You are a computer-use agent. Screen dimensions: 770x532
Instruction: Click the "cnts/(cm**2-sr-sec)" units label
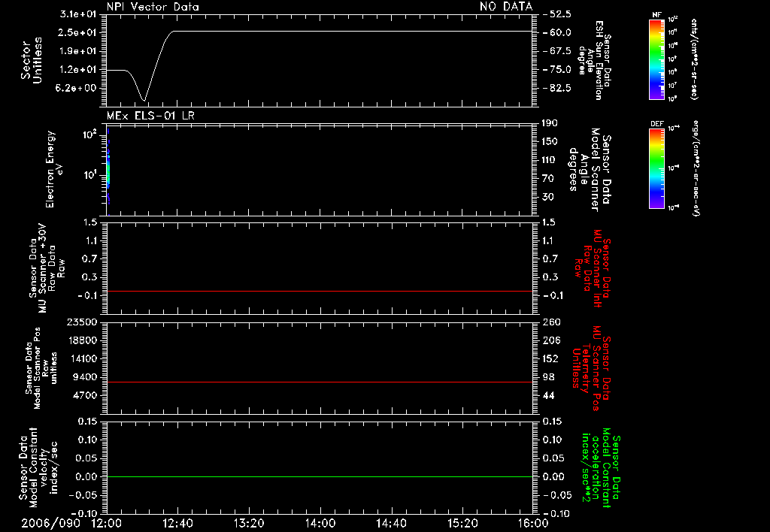pyautogui.click(x=694, y=59)
